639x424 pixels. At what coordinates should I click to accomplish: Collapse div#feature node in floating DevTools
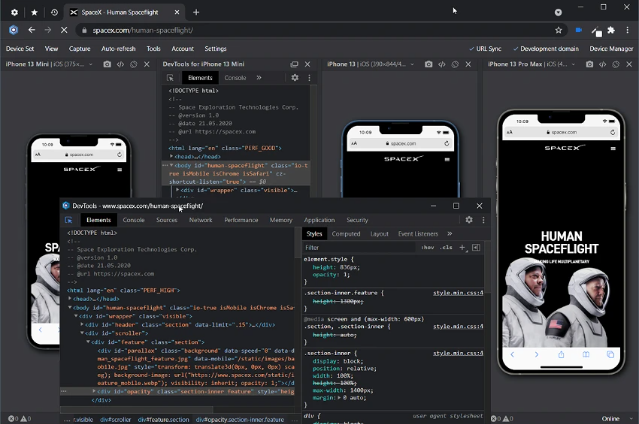[88, 342]
